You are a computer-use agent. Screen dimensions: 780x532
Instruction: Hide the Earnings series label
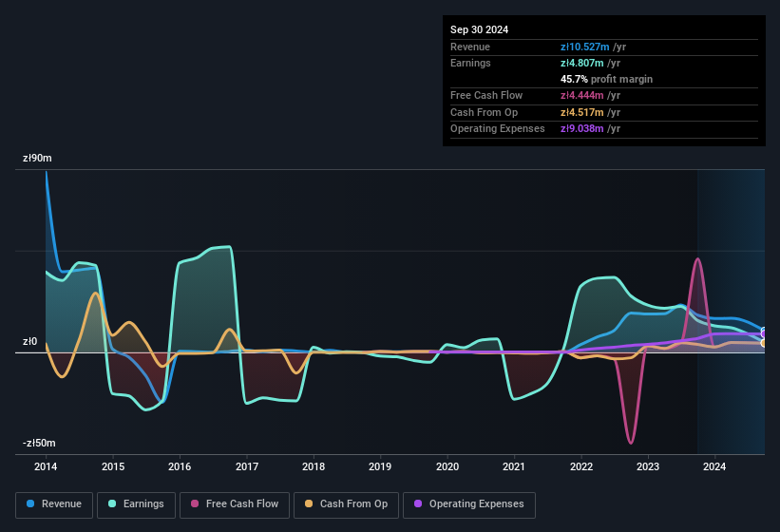pos(143,503)
